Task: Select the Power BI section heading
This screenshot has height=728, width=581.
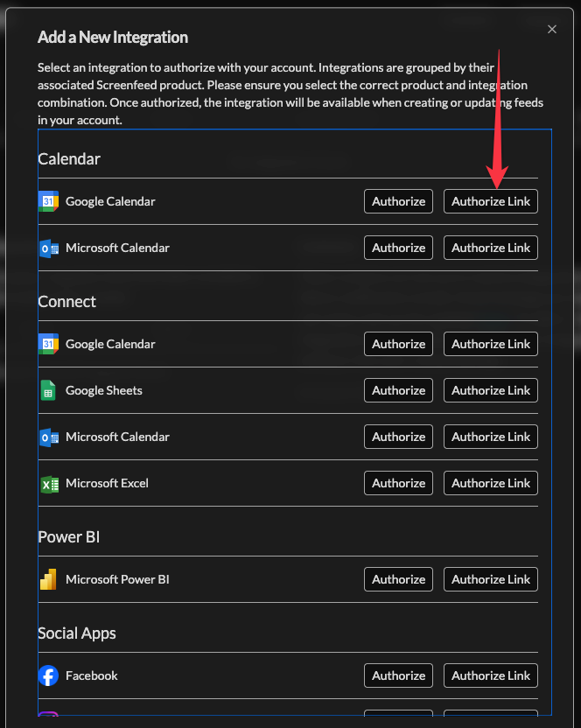Action: click(x=69, y=536)
